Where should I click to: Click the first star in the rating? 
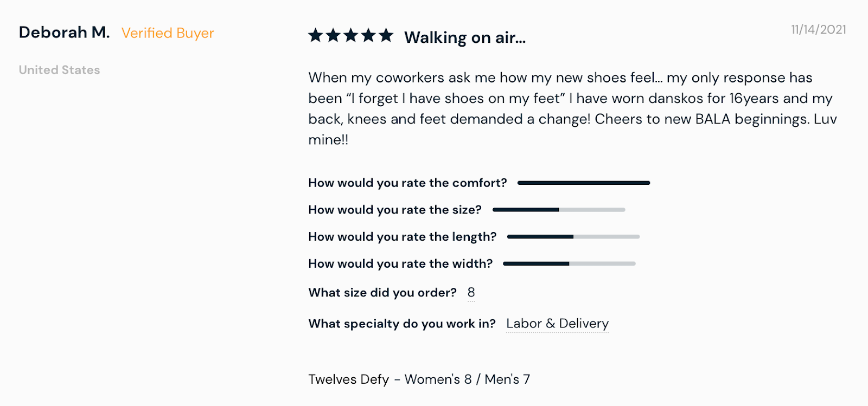pyautogui.click(x=316, y=36)
